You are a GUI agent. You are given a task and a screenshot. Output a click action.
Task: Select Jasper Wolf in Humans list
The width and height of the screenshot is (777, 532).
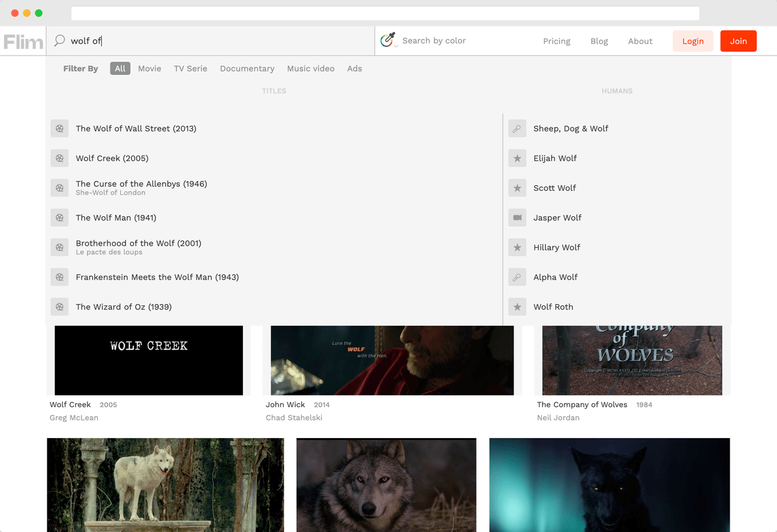coord(557,217)
